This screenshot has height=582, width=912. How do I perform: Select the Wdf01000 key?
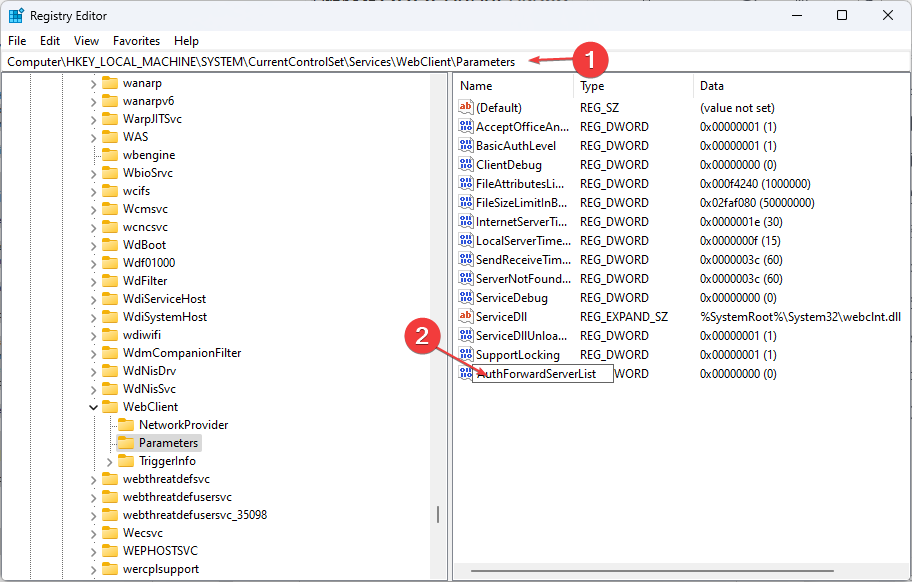pos(149,263)
